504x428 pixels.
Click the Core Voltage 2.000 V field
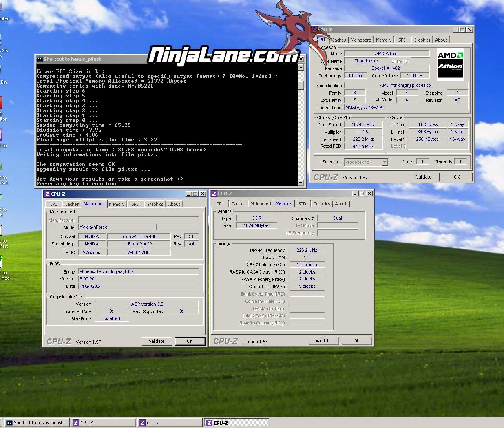tap(415, 75)
